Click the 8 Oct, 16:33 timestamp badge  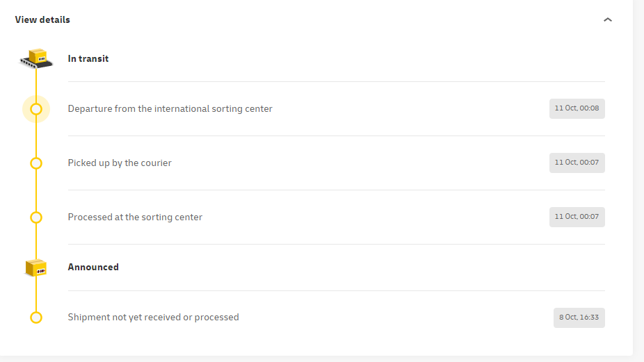pyautogui.click(x=579, y=318)
